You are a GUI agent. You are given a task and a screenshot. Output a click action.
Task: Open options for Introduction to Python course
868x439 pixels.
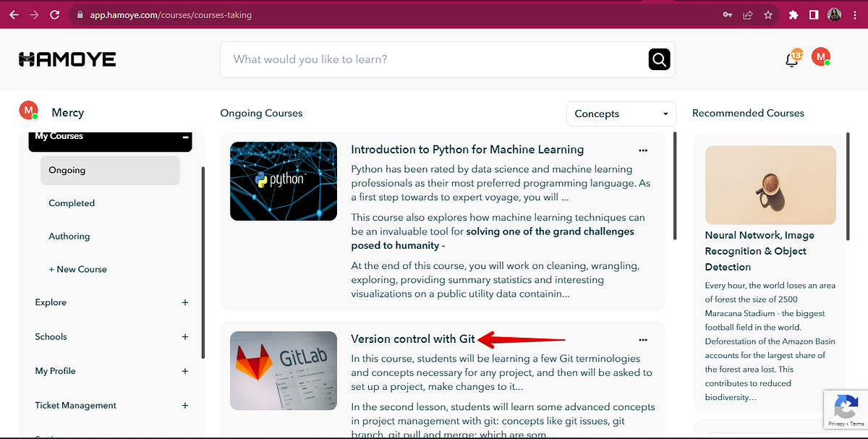coord(642,150)
